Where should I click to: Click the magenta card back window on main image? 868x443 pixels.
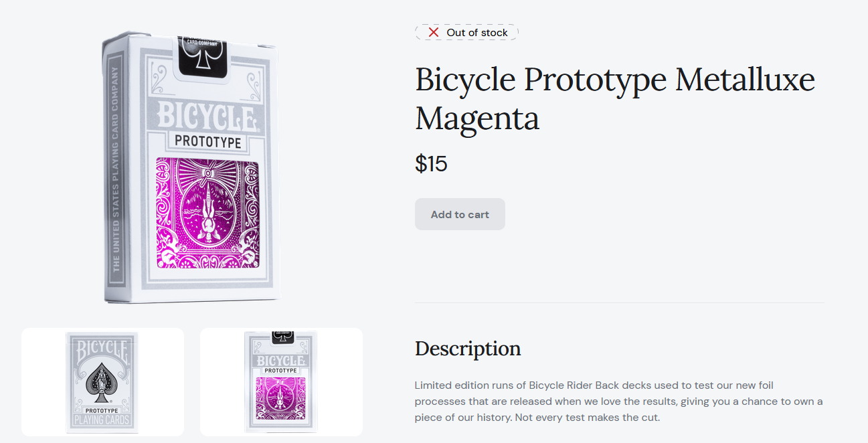(x=208, y=213)
